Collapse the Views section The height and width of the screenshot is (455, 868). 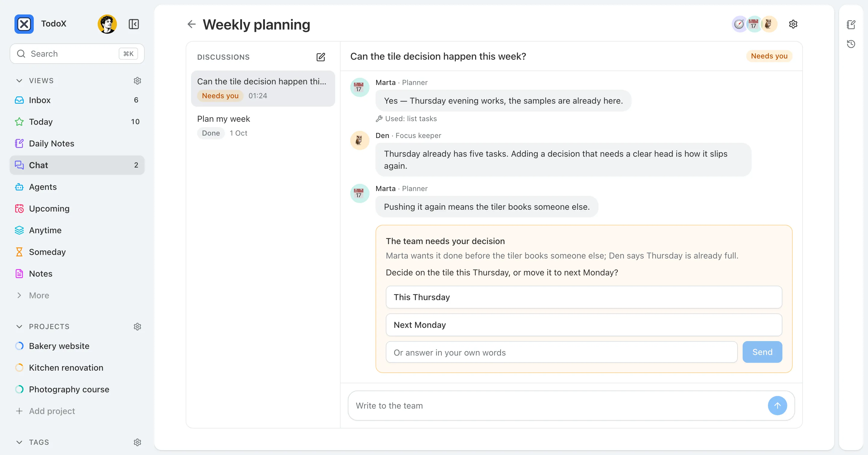click(x=19, y=81)
